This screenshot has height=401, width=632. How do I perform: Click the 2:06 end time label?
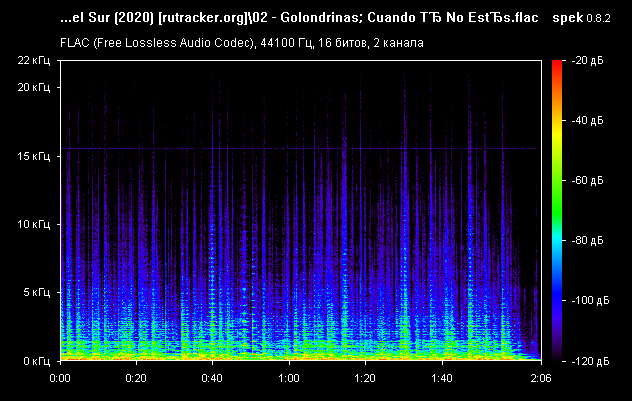click(x=541, y=378)
